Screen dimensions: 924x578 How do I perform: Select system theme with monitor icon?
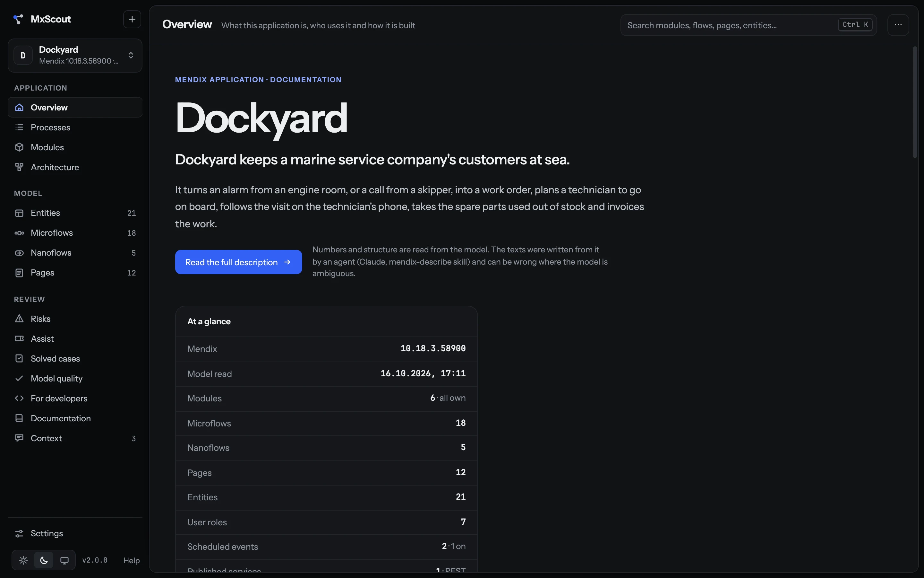click(64, 560)
